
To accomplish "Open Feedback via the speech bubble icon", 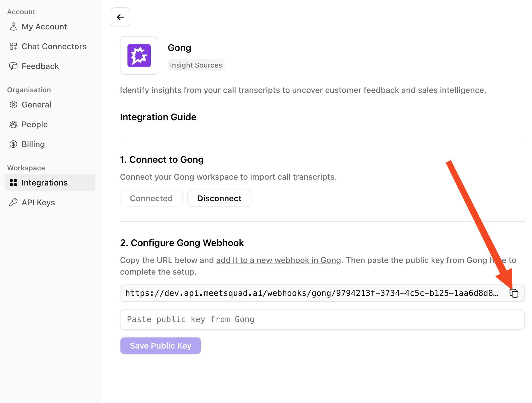I will point(13,66).
